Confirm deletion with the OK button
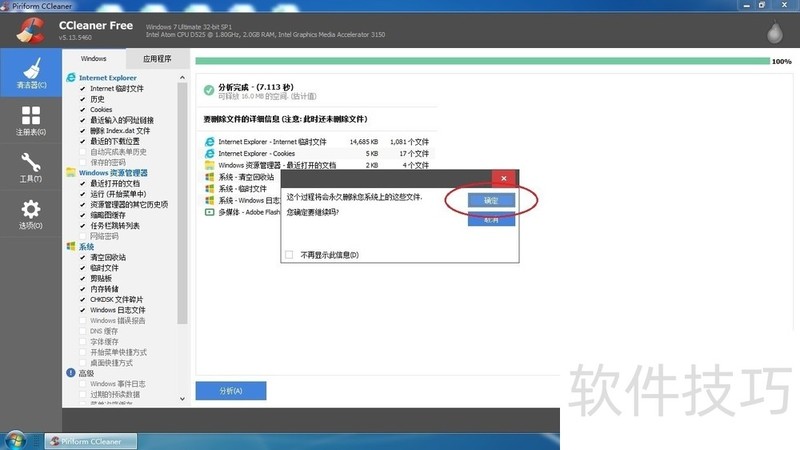The width and height of the screenshot is (800, 450). point(491,201)
